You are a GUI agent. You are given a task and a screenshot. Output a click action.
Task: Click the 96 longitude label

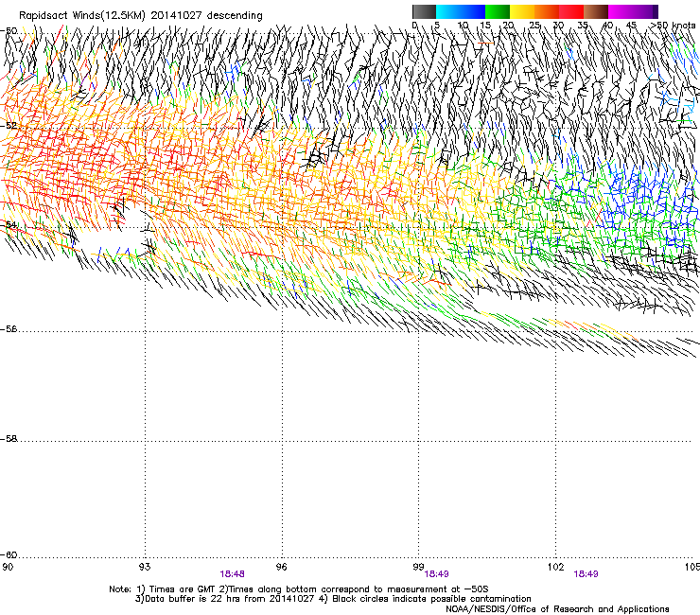(x=282, y=567)
